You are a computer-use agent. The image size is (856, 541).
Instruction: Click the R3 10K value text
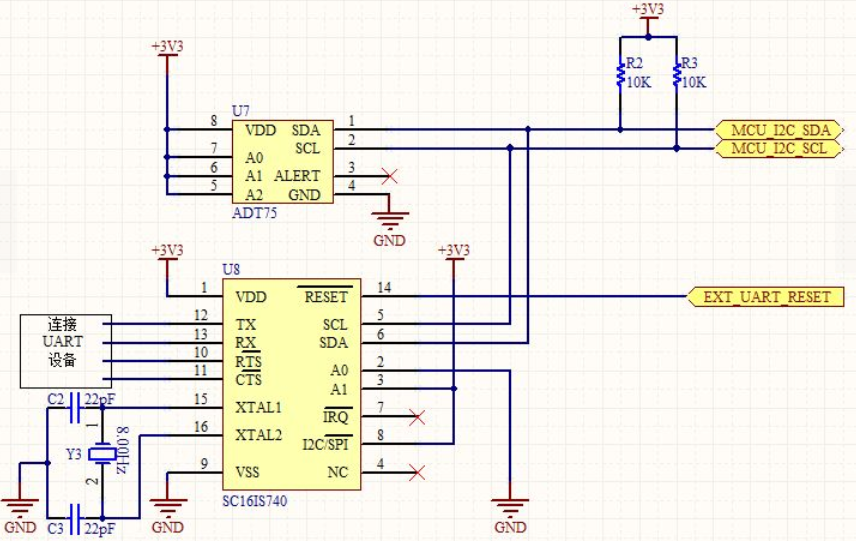(694, 82)
